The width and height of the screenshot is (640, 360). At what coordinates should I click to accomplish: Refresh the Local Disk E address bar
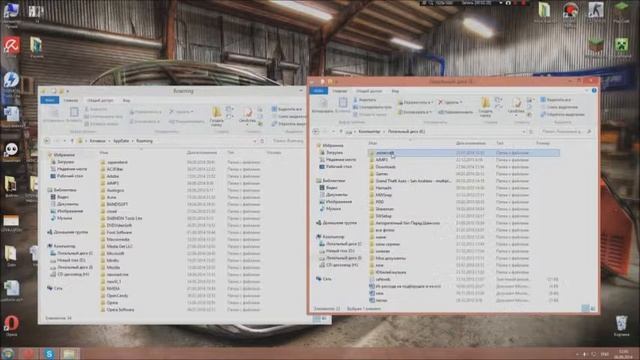coord(531,131)
